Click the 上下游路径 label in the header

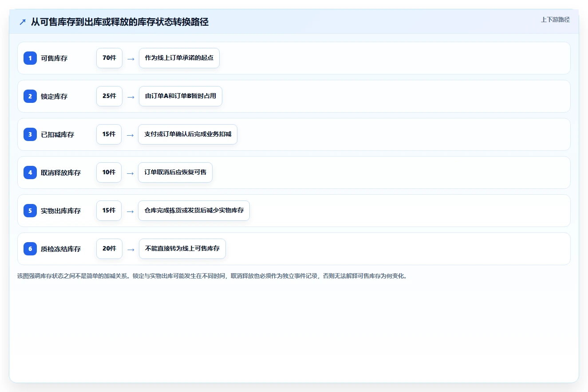coord(555,20)
